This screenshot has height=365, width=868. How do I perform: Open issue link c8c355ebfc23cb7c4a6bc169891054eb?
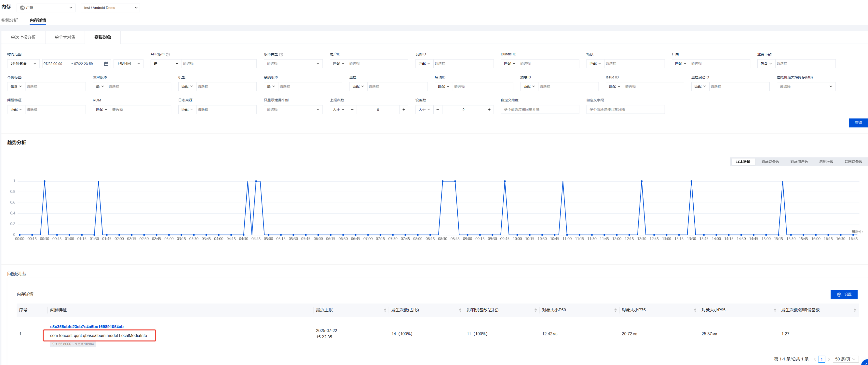coord(87,327)
